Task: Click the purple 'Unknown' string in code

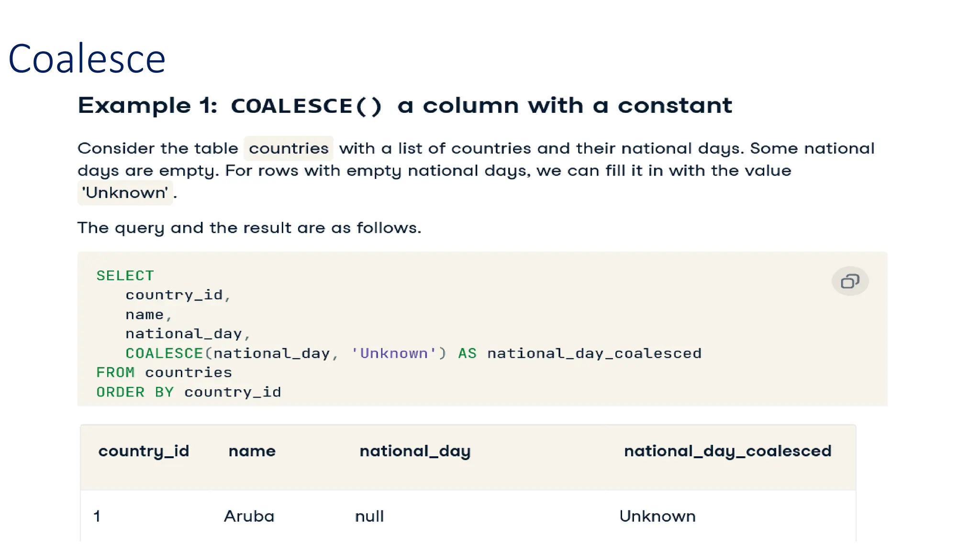Action: [393, 353]
